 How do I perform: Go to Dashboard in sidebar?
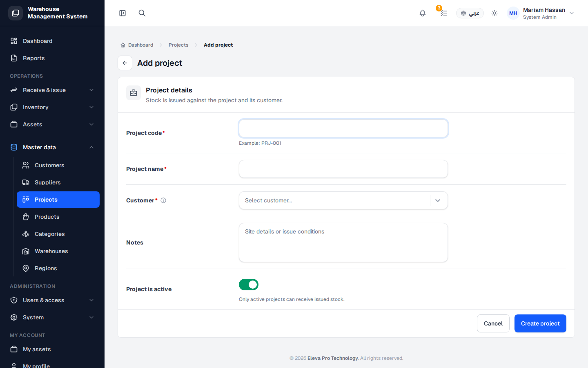click(52, 41)
